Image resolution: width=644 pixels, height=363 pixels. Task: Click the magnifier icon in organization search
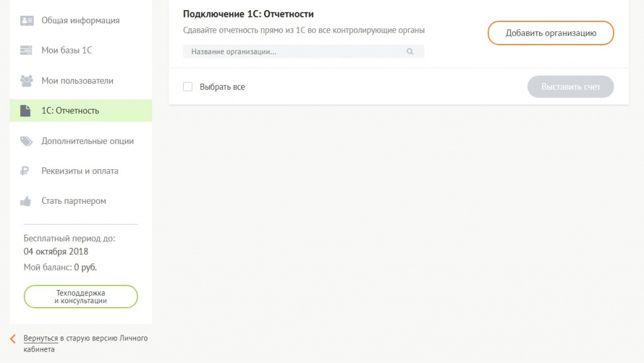pos(410,52)
